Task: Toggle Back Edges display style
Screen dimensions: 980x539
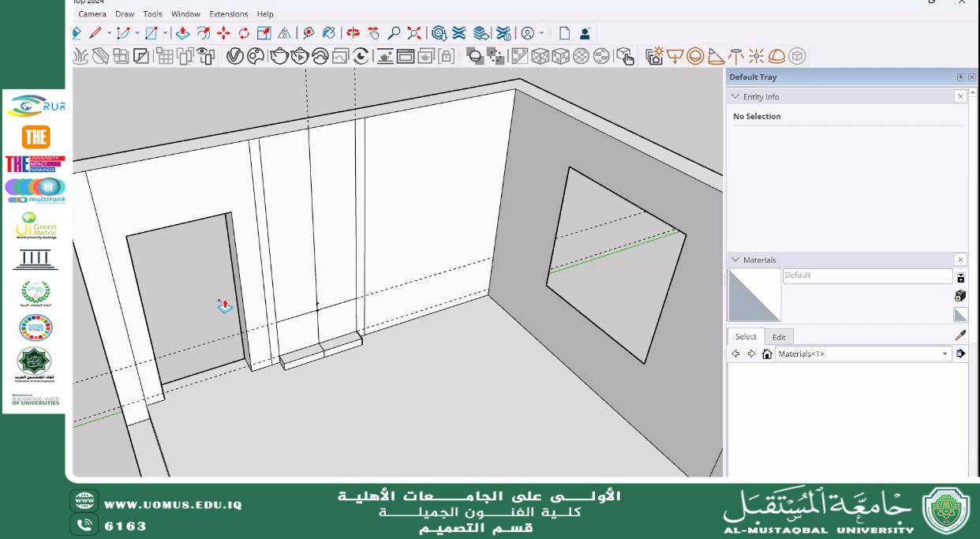Action: click(x=496, y=56)
